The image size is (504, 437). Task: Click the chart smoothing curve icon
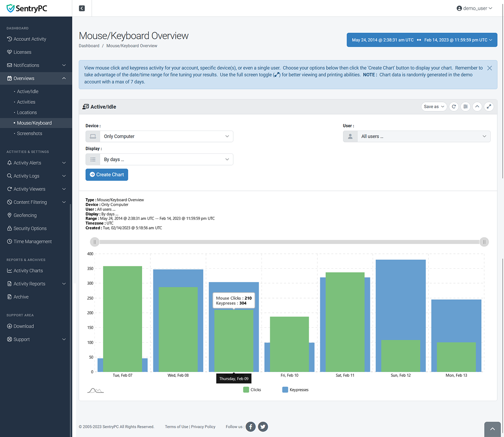click(x=95, y=391)
